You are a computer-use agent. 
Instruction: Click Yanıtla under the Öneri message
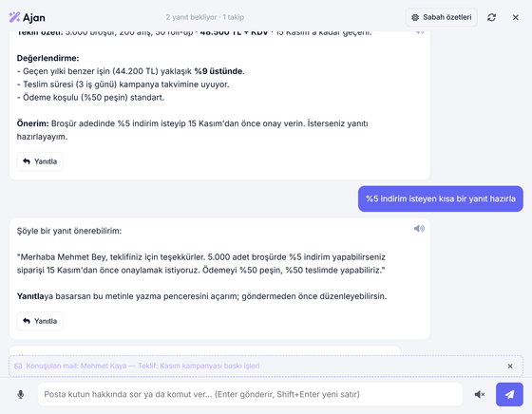(40, 161)
